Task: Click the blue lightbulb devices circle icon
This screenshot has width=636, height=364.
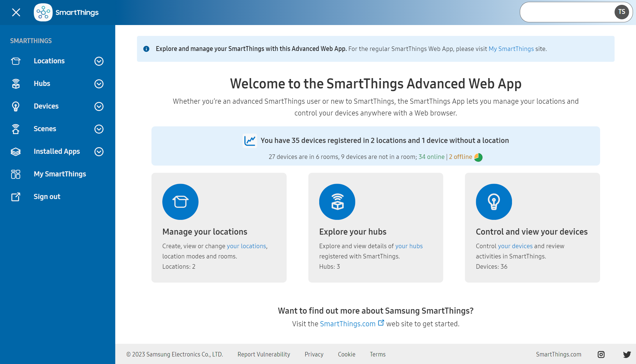Action: [494, 202]
